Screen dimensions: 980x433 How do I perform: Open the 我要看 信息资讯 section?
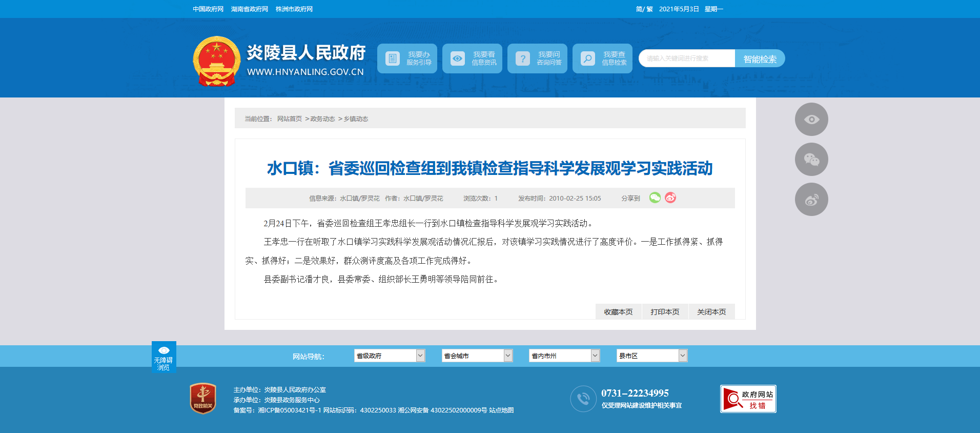[472, 58]
